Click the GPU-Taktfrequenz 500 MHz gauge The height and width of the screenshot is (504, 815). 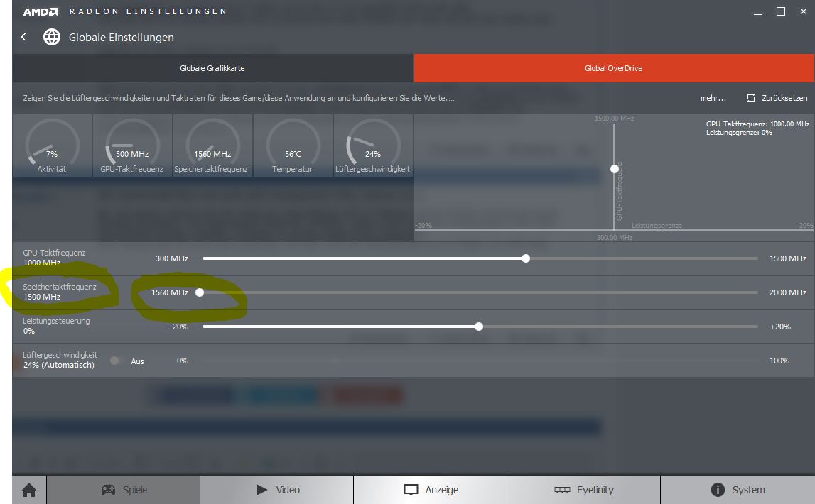point(132,146)
